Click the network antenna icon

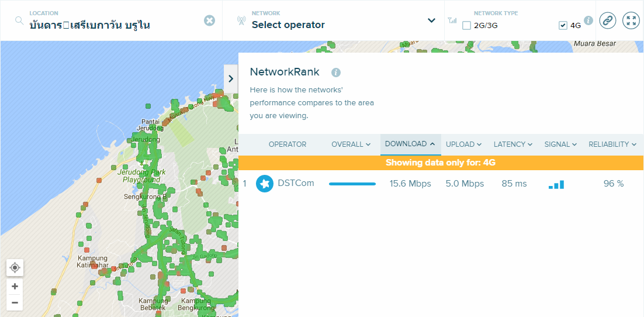(241, 20)
